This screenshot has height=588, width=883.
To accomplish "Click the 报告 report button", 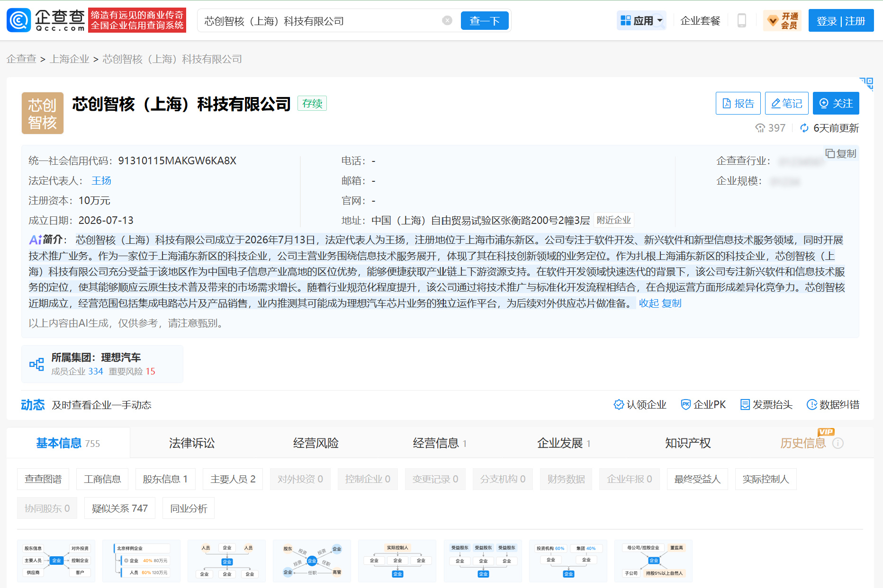I will 738,103.
